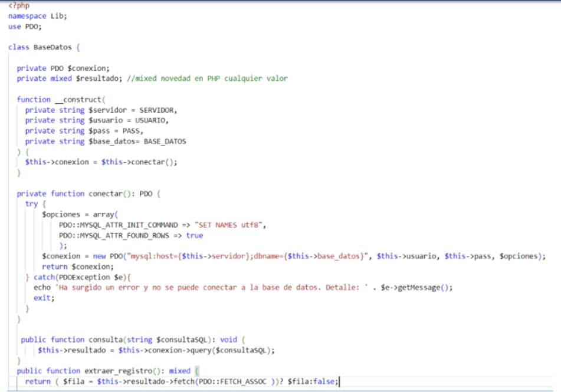Click the 'consulta' function name
The width and height of the screenshot is (561, 392).
click(106, 340)
